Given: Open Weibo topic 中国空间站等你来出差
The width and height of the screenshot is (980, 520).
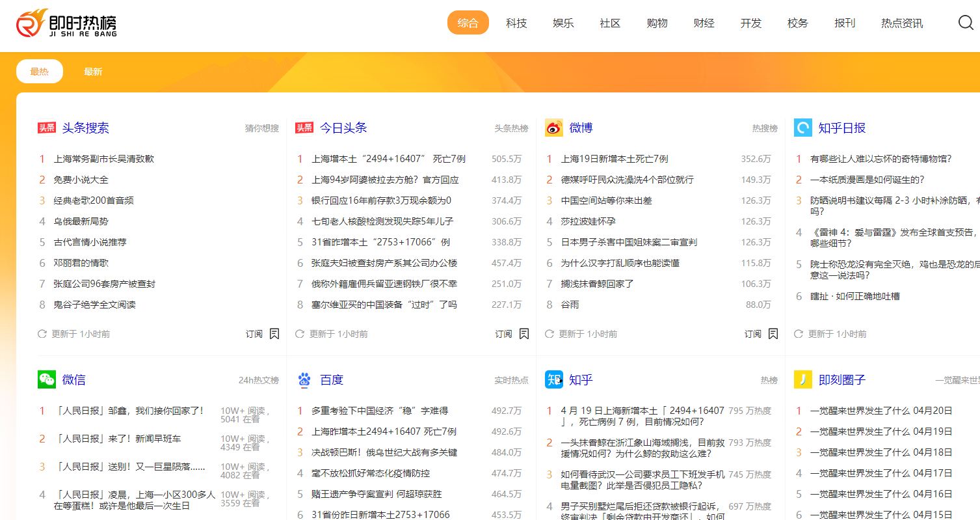Looking at the screenshot, I should (x=607, y=200).
